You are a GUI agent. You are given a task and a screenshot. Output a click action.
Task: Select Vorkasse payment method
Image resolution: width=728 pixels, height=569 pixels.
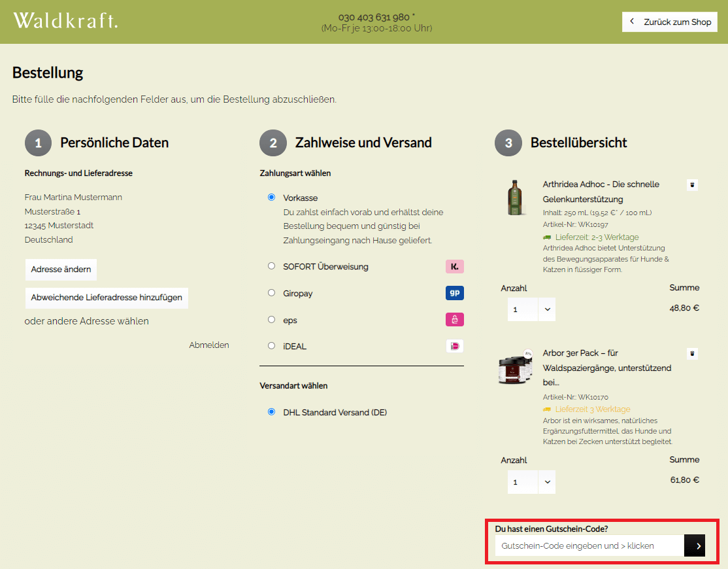click(x=272, y=198)
